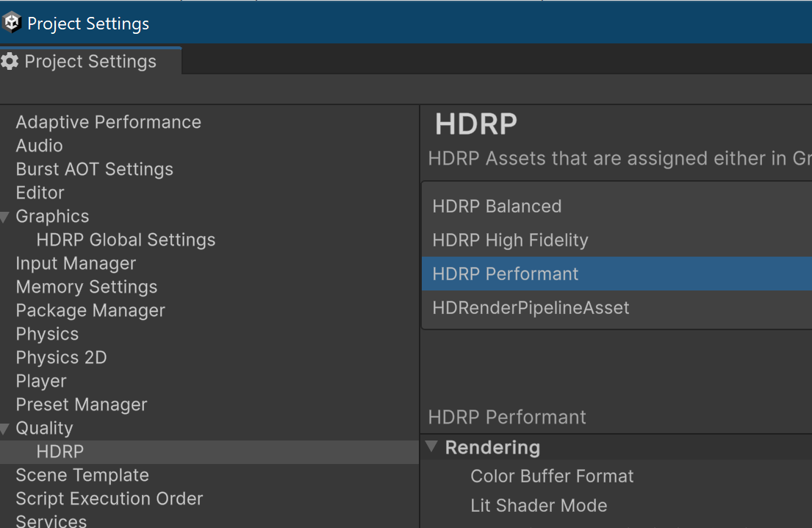
Task: Open Burst AOT Settings
Action: coord(94,169)
